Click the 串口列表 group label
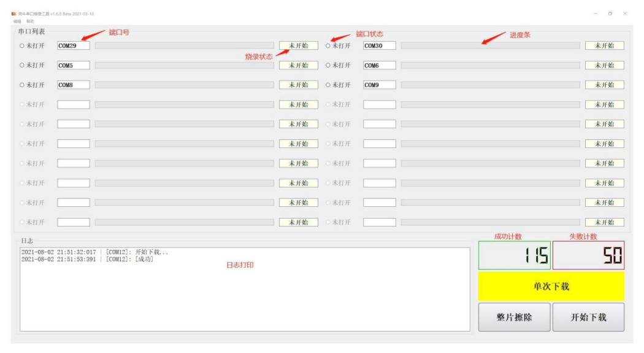 pos(32,32)
